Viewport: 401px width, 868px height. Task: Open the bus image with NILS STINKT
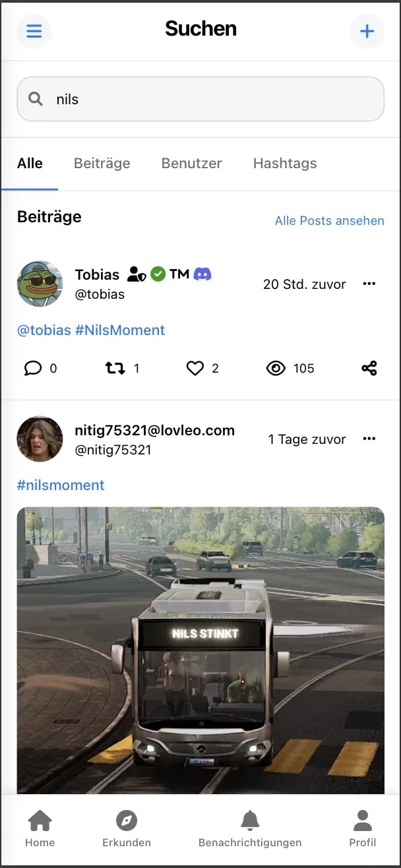coord(200,650)
